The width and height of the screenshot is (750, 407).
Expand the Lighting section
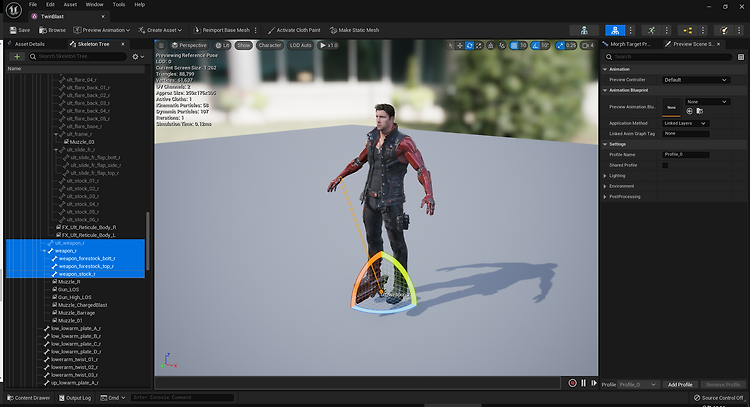(605, 176)
